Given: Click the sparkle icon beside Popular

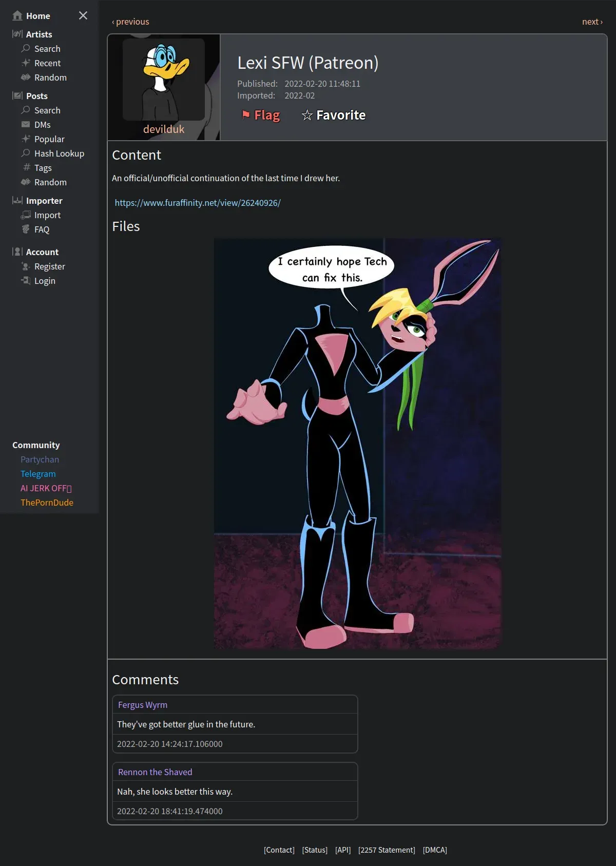Looking at the screenshot, I should [x=26, y=139].
